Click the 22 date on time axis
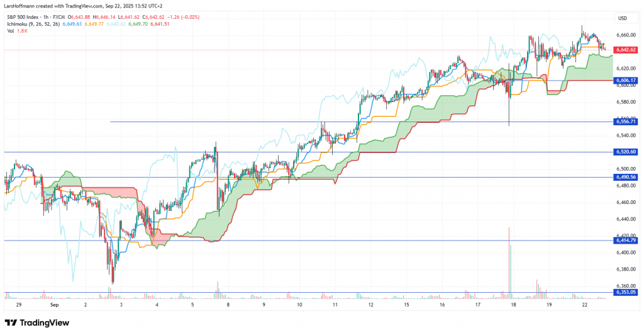 [x=585, y=304]
